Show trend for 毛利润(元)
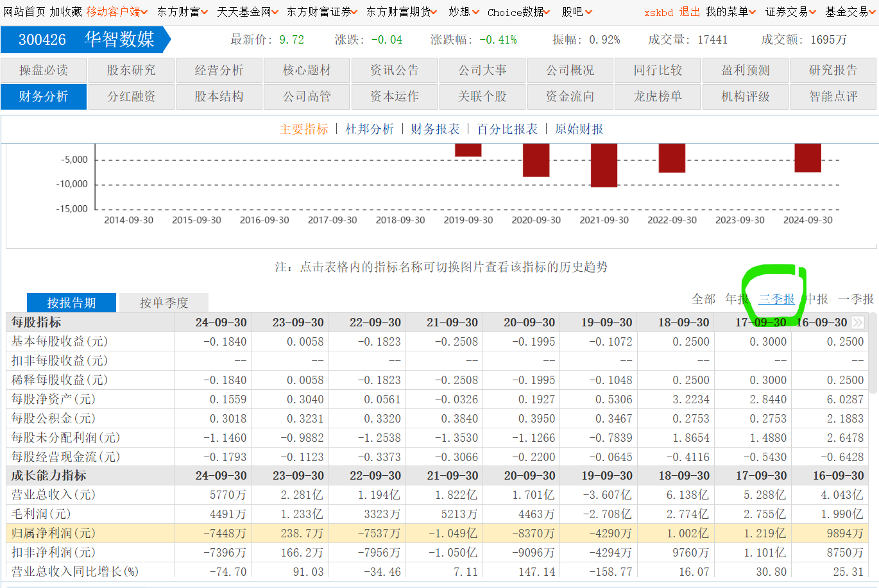The image size is (879, 588). (x=41, y=514)
